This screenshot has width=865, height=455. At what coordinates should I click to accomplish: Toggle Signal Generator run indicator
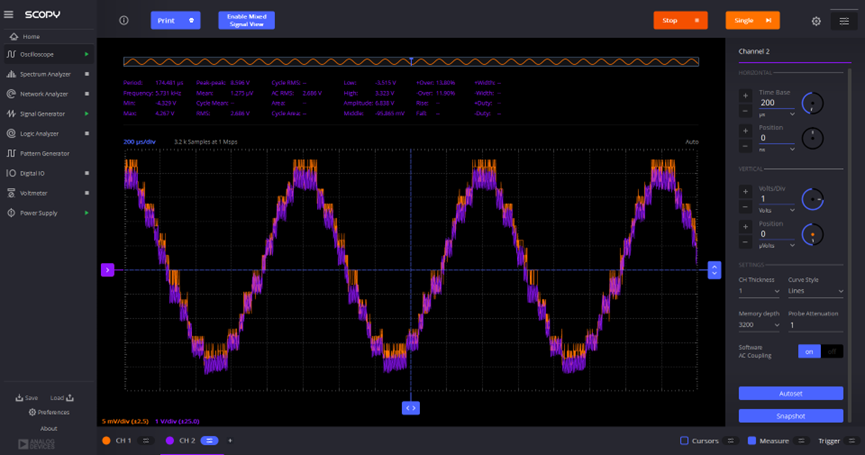pyautogui.click(x=87, y=114)
